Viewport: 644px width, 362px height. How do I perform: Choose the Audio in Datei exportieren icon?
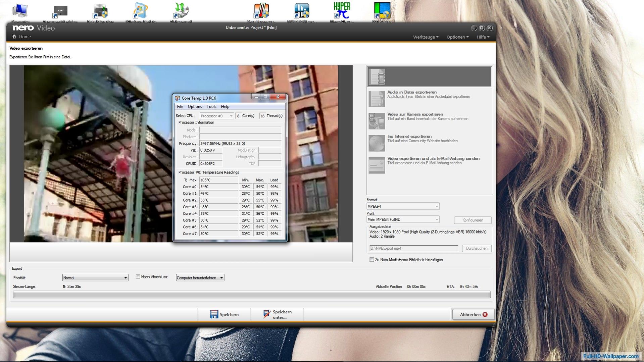click(x=377, y=99)
